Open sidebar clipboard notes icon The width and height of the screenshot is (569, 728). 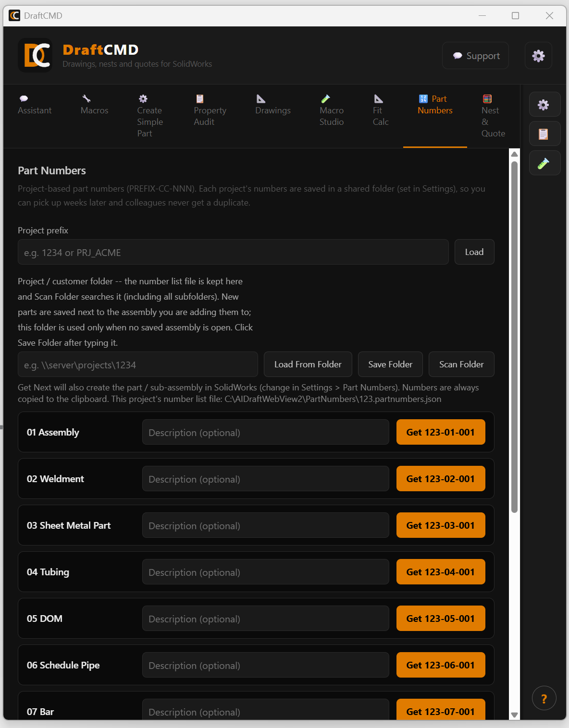(x=544, y=134)
